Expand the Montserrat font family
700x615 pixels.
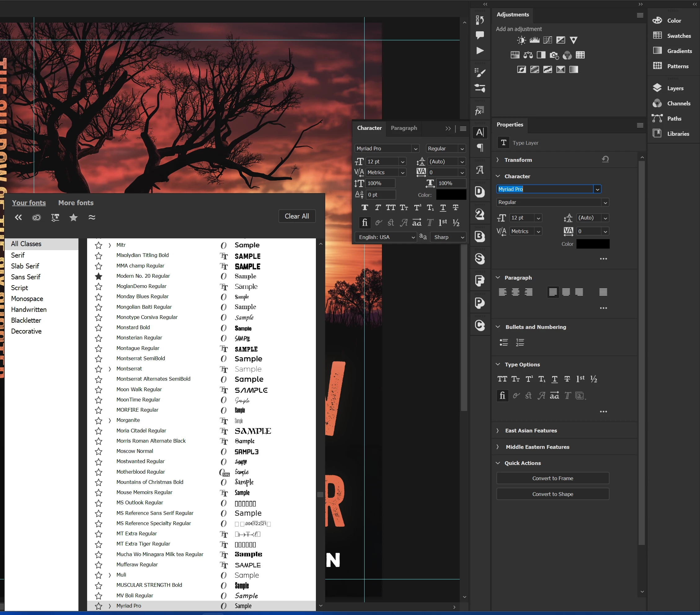[x=110, y=369]
